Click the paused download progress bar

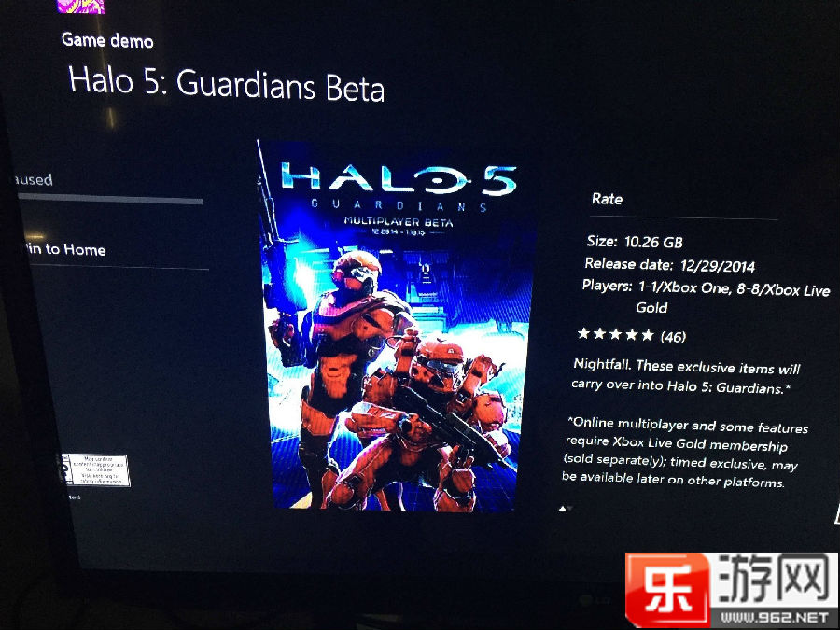[x=110, y=199]
